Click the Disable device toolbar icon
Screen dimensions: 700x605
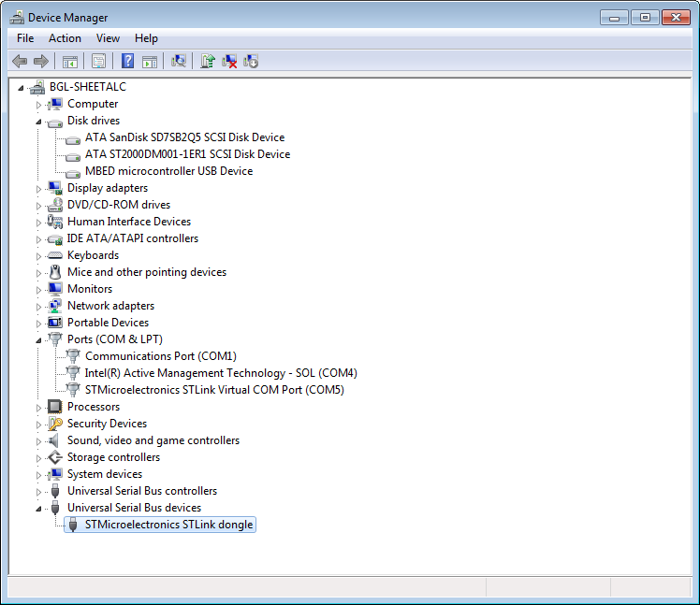pyautogui.click(x=251, y=62)
